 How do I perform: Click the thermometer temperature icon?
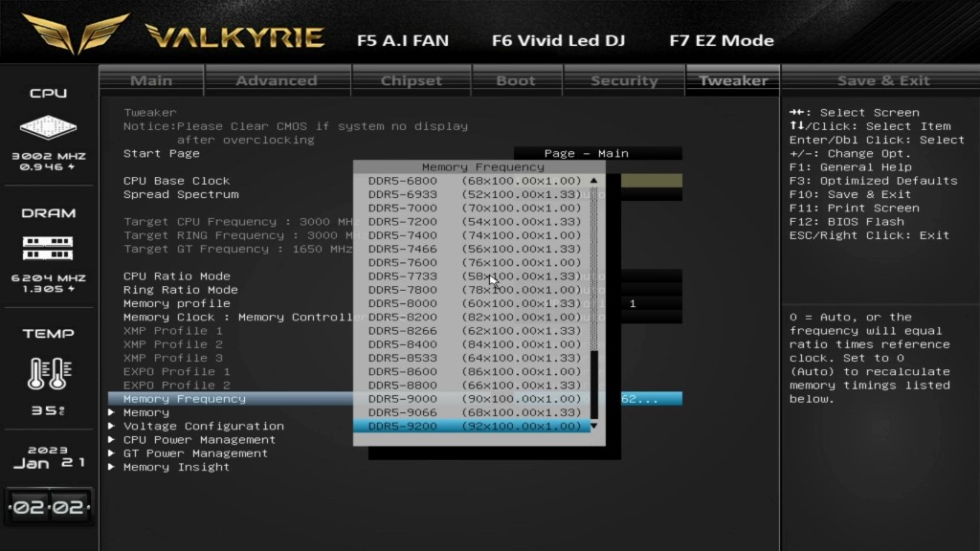[x=48, y=373]
